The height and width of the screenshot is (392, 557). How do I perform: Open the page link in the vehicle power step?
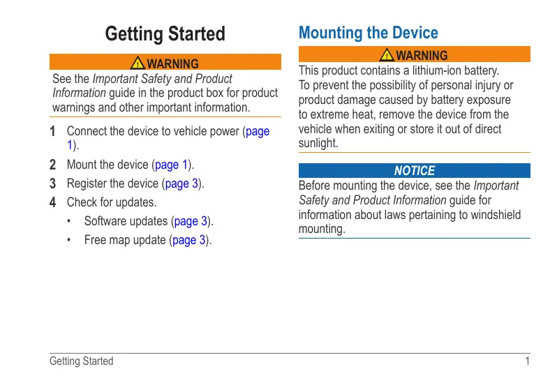[x=258, y=131]
